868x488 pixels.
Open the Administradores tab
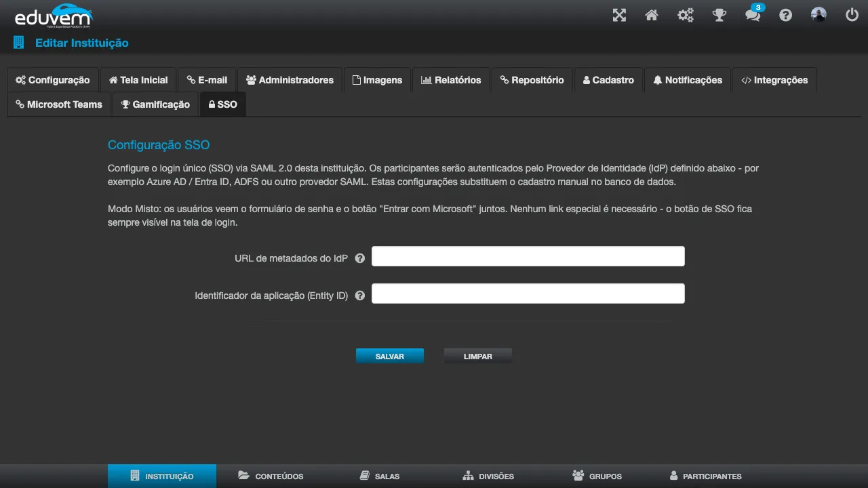[290, 80]
